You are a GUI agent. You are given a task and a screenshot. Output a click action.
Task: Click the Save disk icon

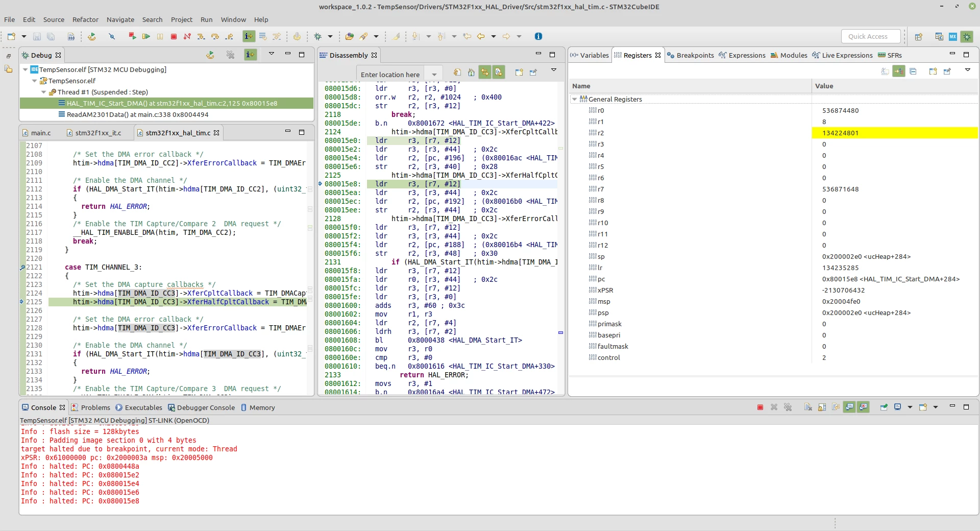[37, 36]
